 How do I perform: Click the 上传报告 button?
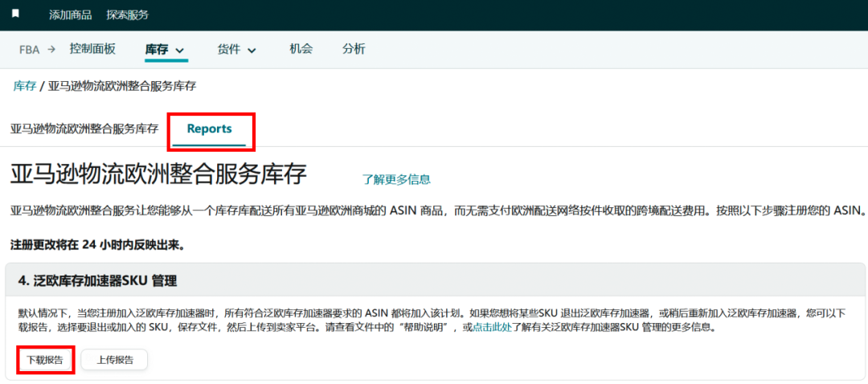[x=115, y=360]
